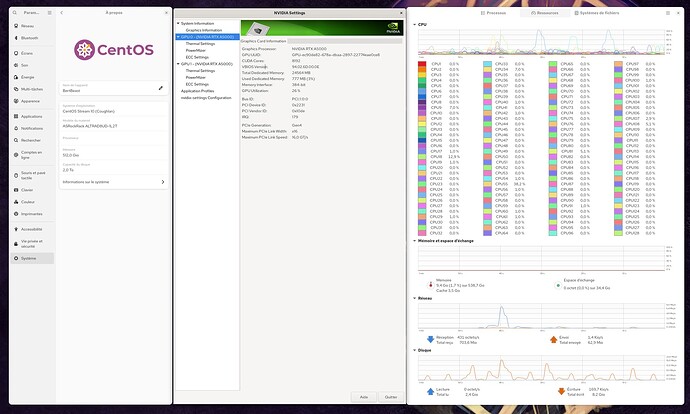
Task: Click the Écriture orange down arrow swatch
Action: click(562, 391)
